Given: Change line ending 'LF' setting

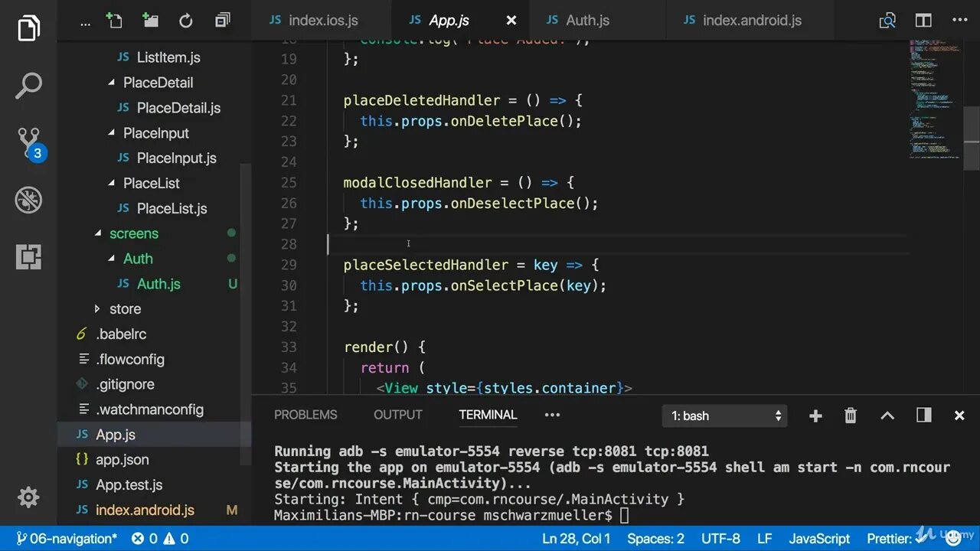Looking at the screenshot, I should (x=765, y=539).
